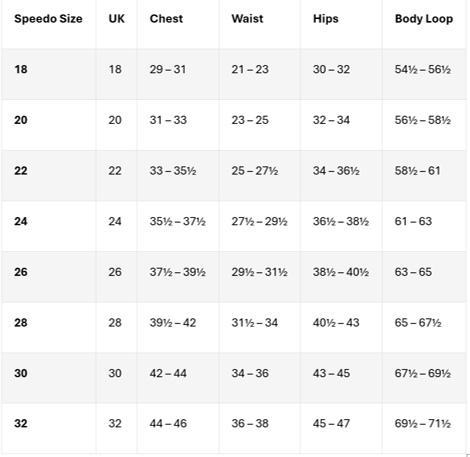Select the Chest column header
The height and width of the screenshot is (457, 470).
tap(166, 19)
